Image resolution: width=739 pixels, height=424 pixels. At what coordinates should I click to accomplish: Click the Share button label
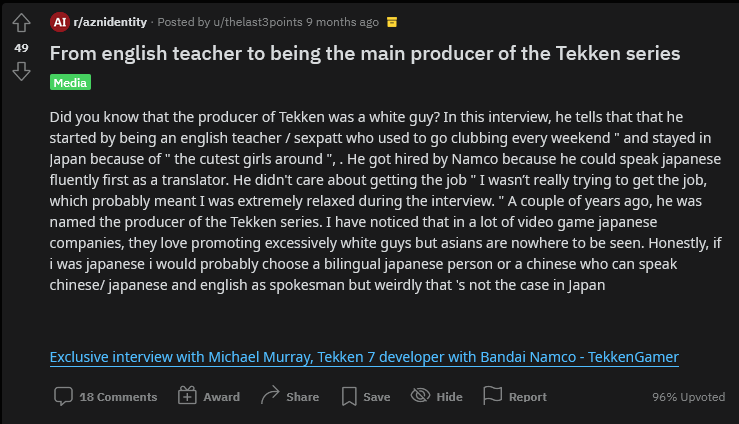coord(303,397)
